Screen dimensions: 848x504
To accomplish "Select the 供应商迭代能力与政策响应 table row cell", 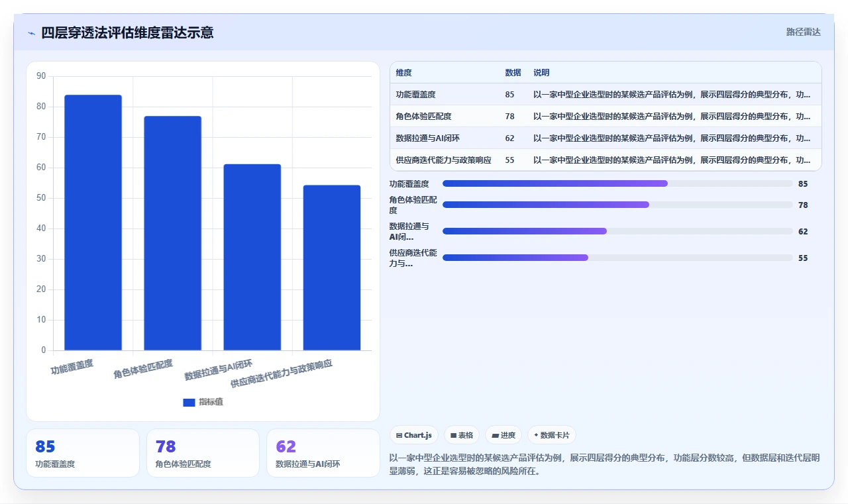I will point(443,160).
